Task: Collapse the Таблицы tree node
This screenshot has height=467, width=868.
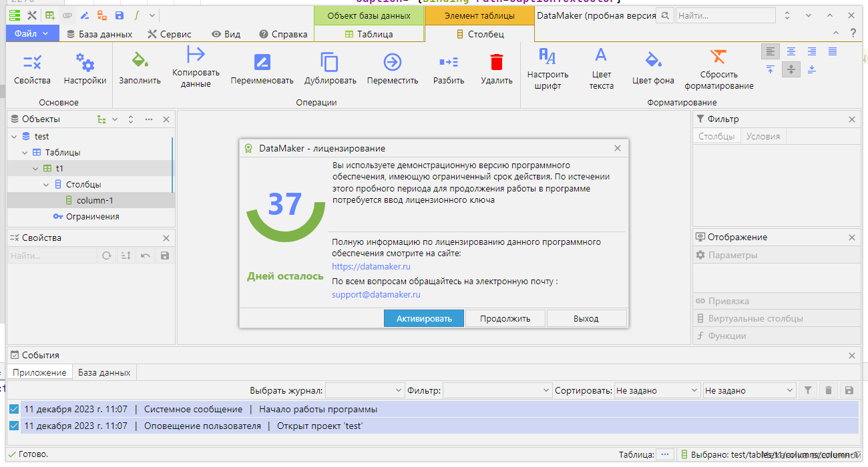Action: pyautogui.click(x=25, y=153)
